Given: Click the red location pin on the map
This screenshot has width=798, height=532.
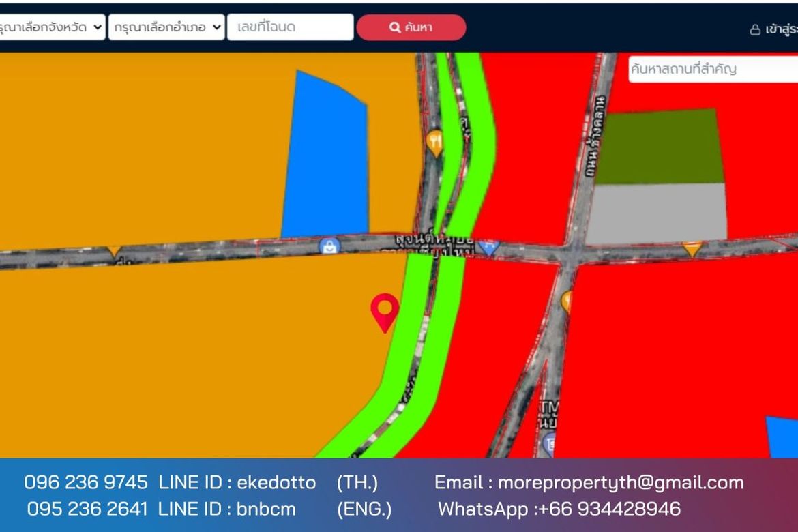Looking at the screenshot, I should (x=385, y=310).
